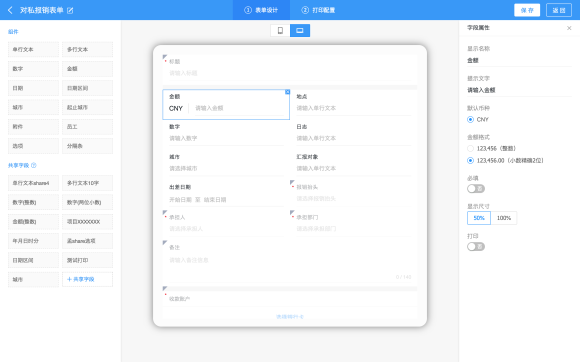Add a 起止城市 component
This screenshot has height=362, width=580.
point(87,107)
